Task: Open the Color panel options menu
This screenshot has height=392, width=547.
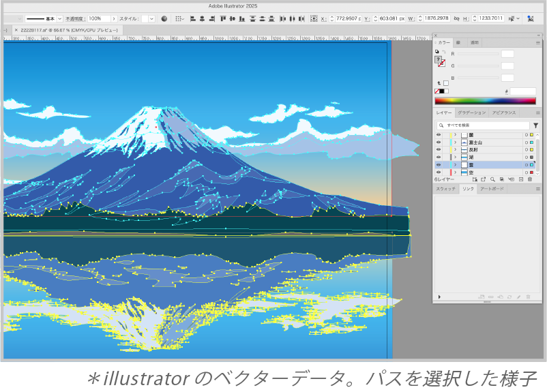Action: [x=537, y=42]
